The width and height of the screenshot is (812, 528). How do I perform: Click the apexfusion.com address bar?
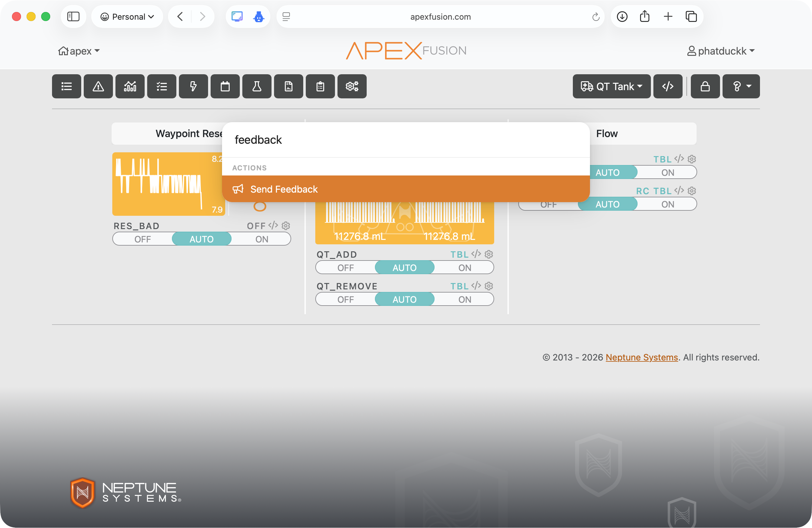pos(441,17)
